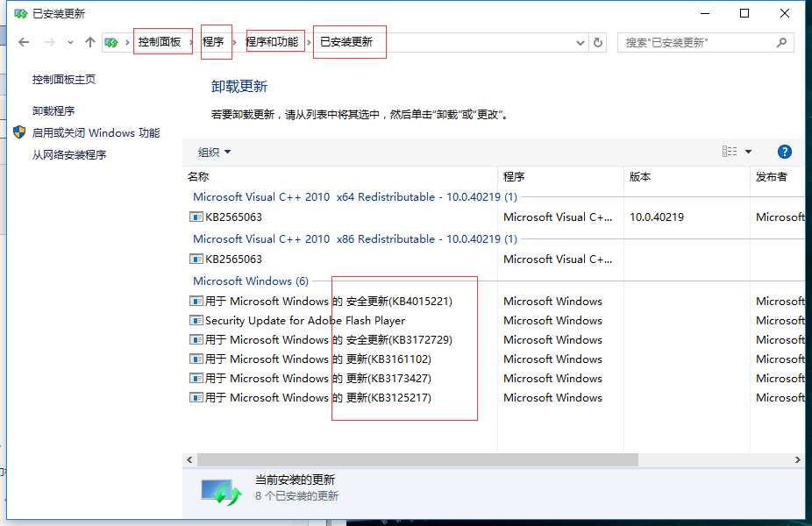Click the Forward navigation arrow
The height and width of the screenshot is (526, 812).
50,42
